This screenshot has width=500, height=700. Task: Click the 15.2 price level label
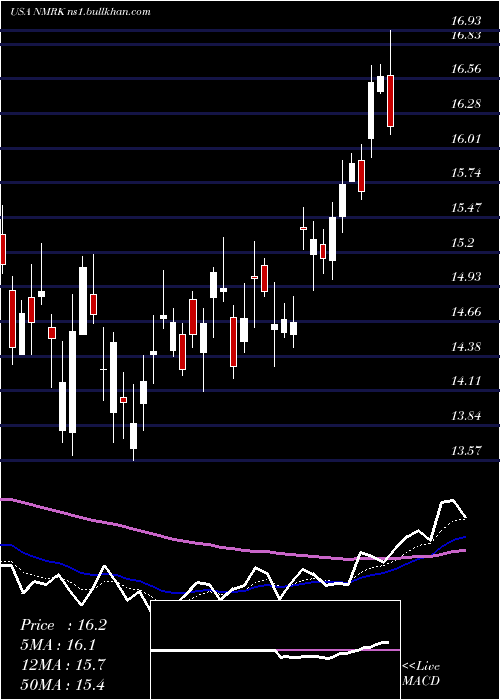462,242
